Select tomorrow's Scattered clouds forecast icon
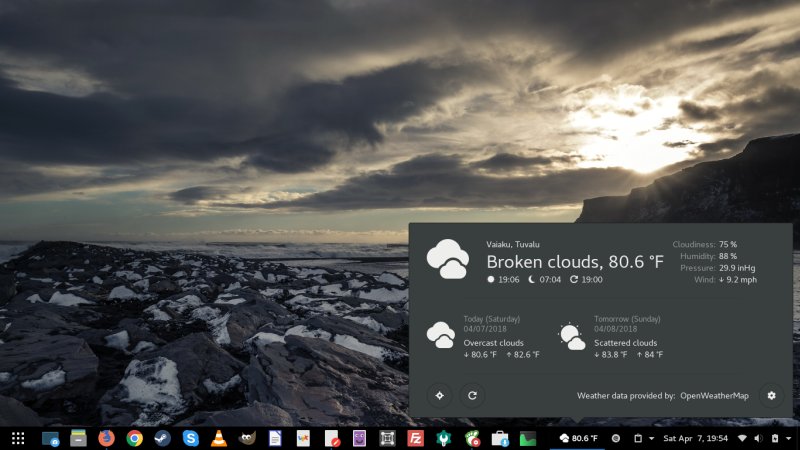Screen dimensions: 800x450 coord(572,336)
